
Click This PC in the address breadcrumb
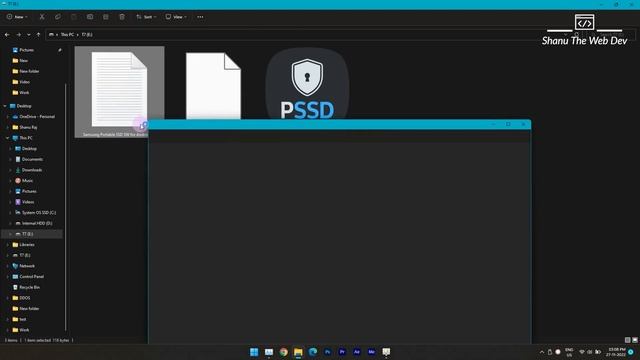click(67, 35)
